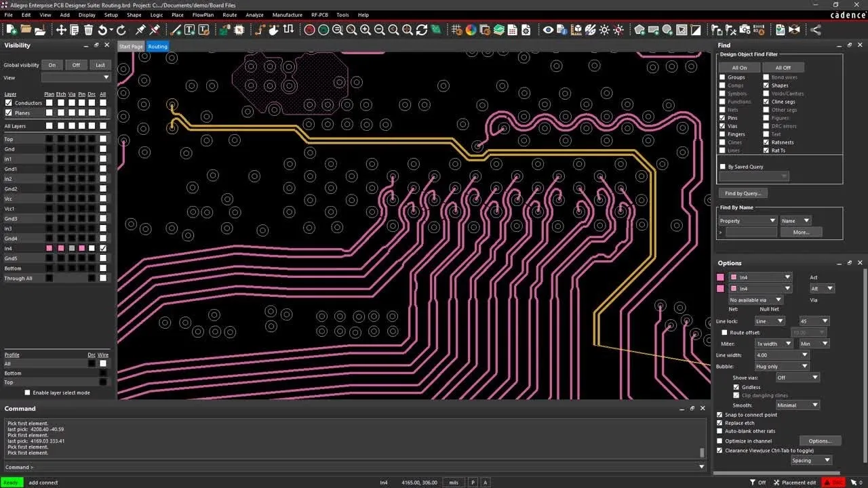Click the green Rats All circle icon
Image resolution: width=868 pixels, height=488 pixels.
(323, 30)
